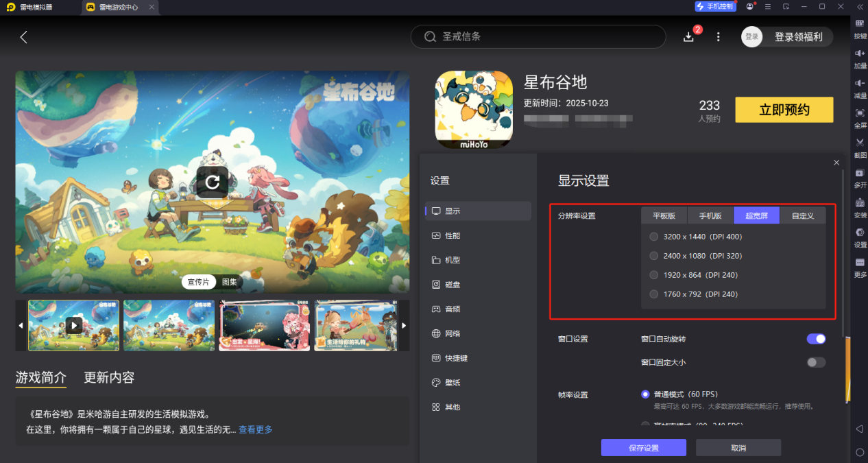Click the 立即预约 reservation button
The height and width of the screenshot is (463, 868).
click(x=784, y=109)
